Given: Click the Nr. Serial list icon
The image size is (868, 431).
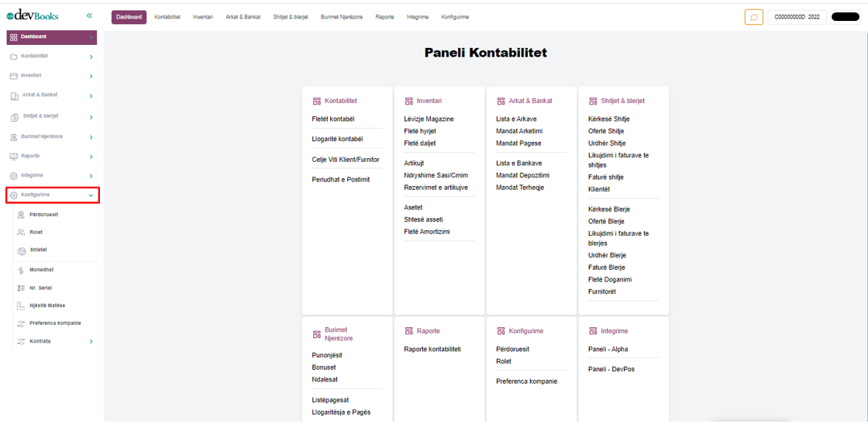Looking at the screenshot, I should tap(22, 288).
